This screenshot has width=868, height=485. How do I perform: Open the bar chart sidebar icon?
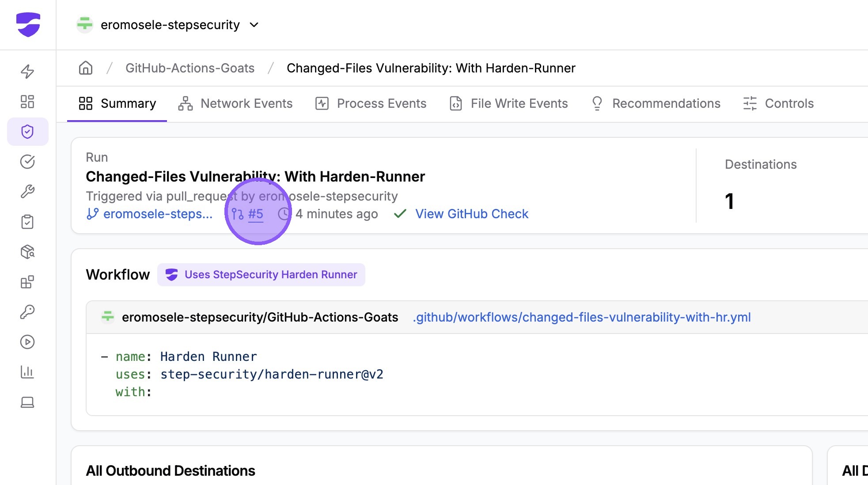point(27,372)
